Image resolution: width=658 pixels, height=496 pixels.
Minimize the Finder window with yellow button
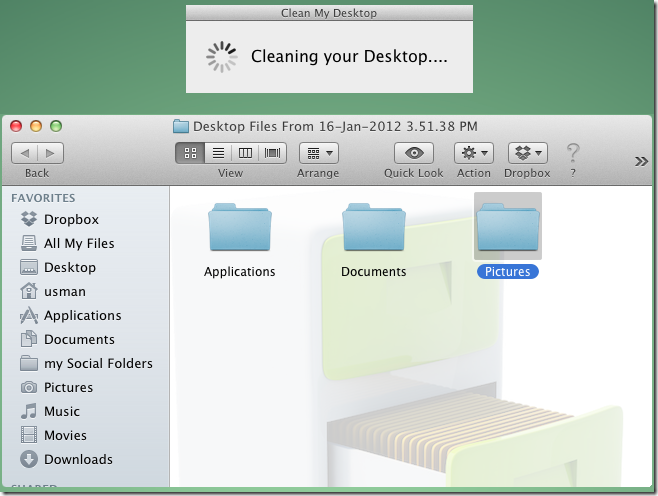point(36,126)
